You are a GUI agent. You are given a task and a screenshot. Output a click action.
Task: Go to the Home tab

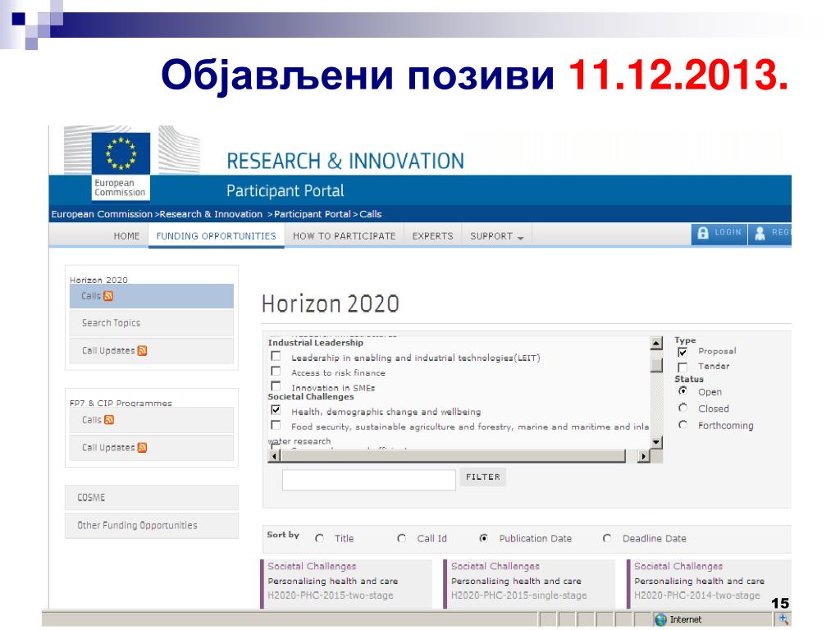click(126, 236)
